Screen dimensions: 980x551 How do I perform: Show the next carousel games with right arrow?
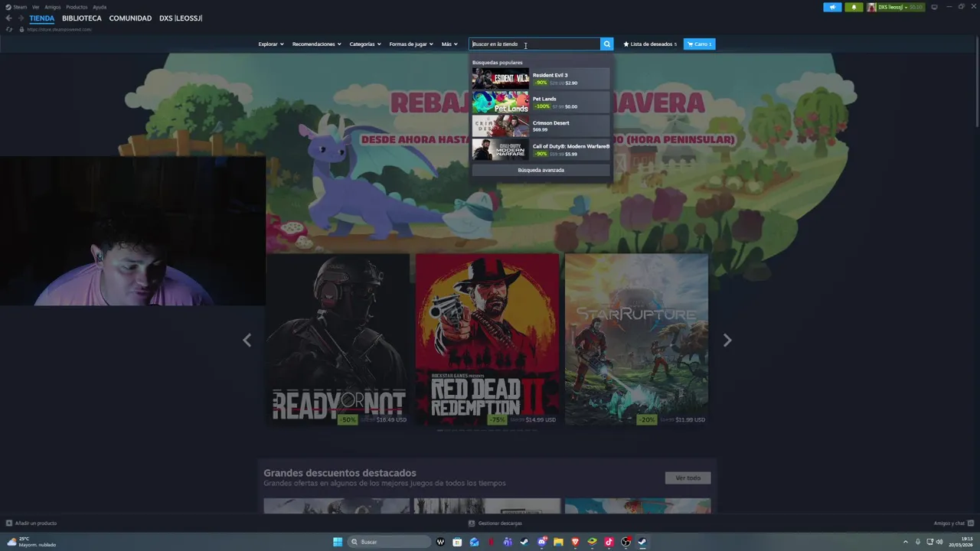727,341
